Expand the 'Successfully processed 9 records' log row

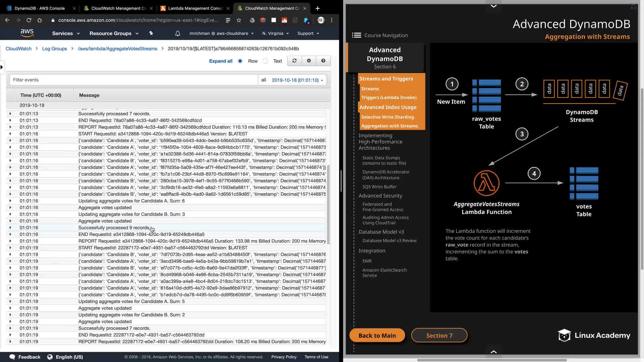[x=10, y=228]
